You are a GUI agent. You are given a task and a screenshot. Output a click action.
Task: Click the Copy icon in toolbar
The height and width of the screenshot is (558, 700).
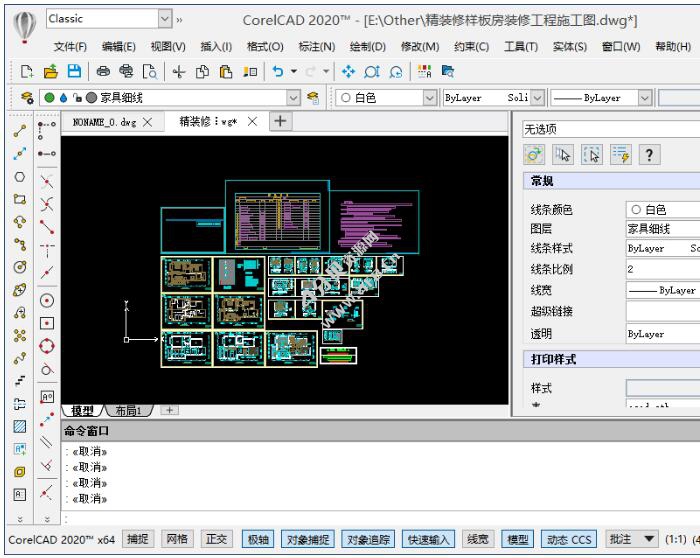point(202,71)
